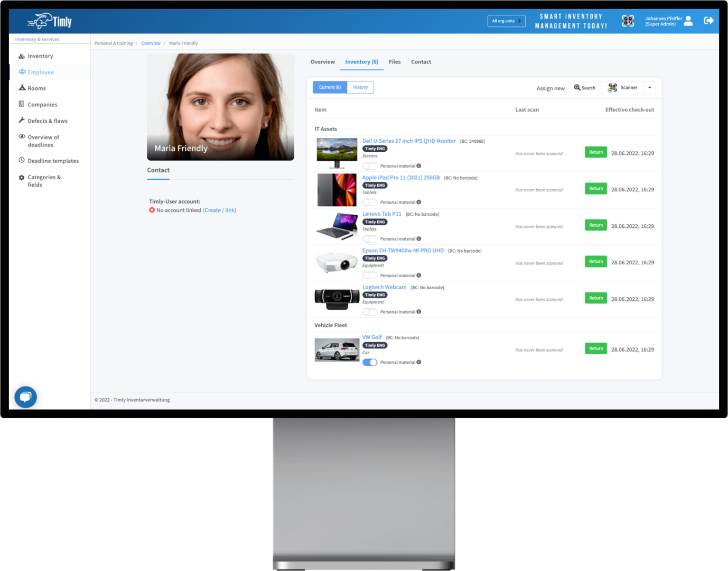
Task: Toggle Personal material for Logitech Webcam
Action: tap(370, 312)
